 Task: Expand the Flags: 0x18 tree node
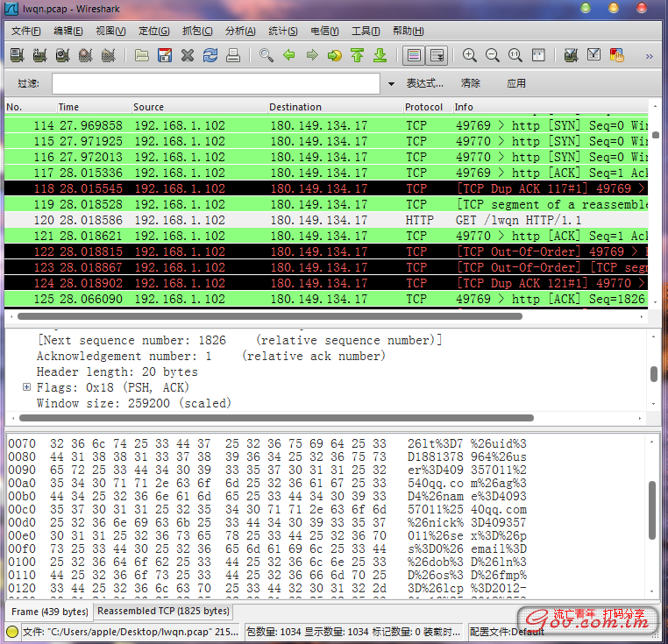click(26, 387)
